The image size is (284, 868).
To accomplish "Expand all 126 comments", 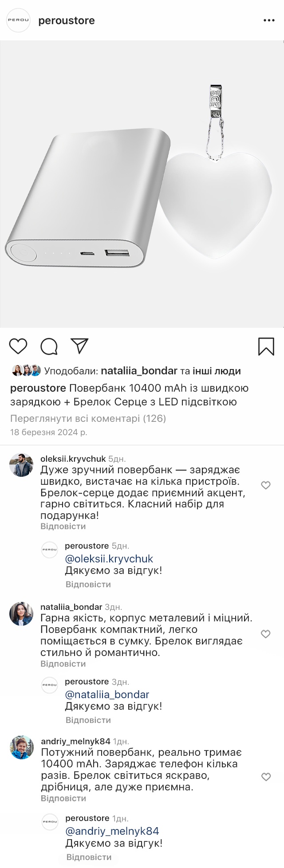I will (x=88, y=418).
